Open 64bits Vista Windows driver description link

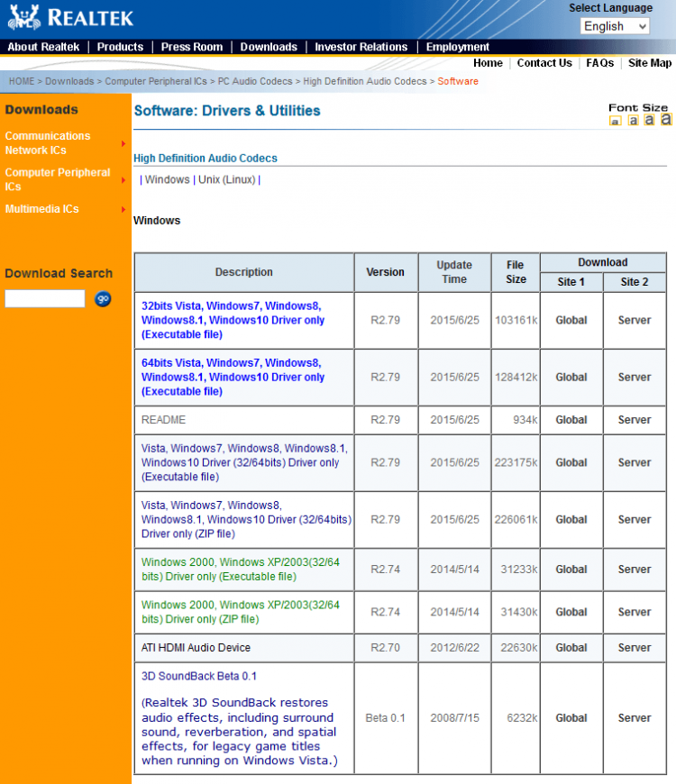tap(233, 377)
